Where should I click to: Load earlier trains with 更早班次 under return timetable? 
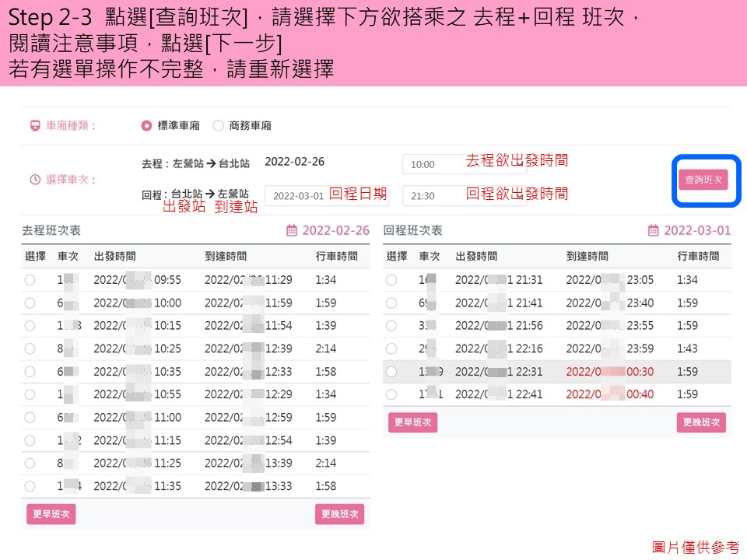412,422
